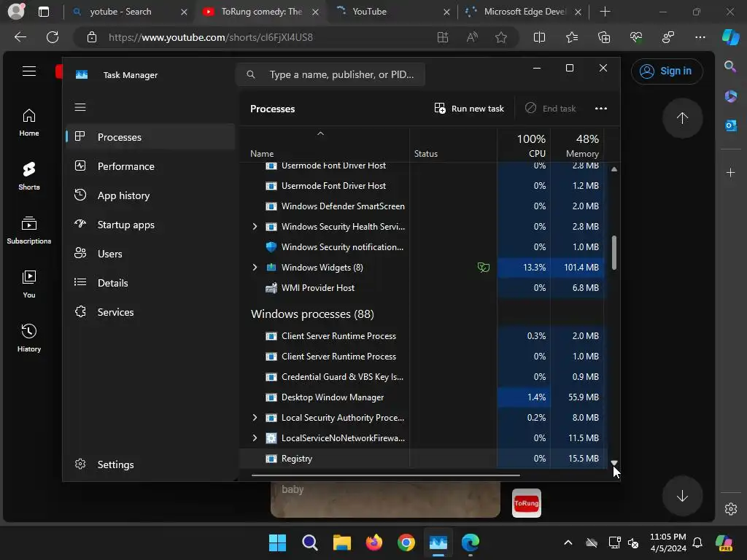The image size is (747, 560).
Task: Expand Local Security Authority Process row
Action: (x=255, y=418)
